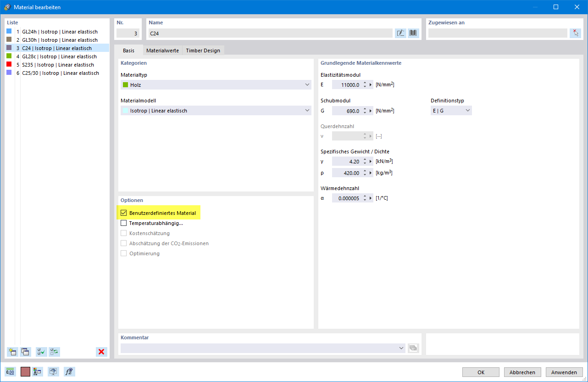
Task: Click the red color swatch of S235
Action: point(9,64)
